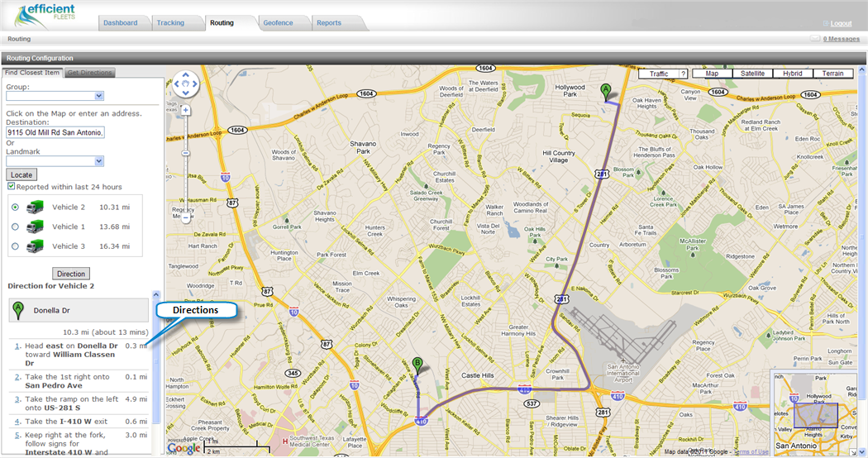Select the Vehicle 1 radio button
Viewport: 868px width, 458px height.
coord(15,227)
